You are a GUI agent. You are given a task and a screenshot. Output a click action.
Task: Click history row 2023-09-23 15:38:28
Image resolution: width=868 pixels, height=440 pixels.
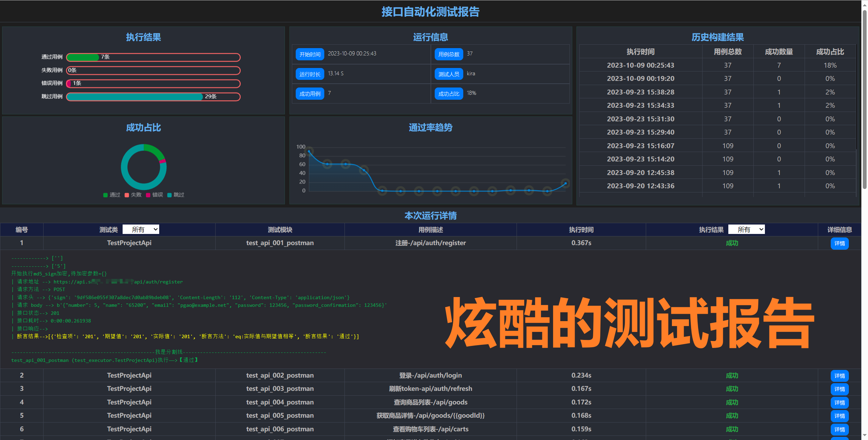718,92
